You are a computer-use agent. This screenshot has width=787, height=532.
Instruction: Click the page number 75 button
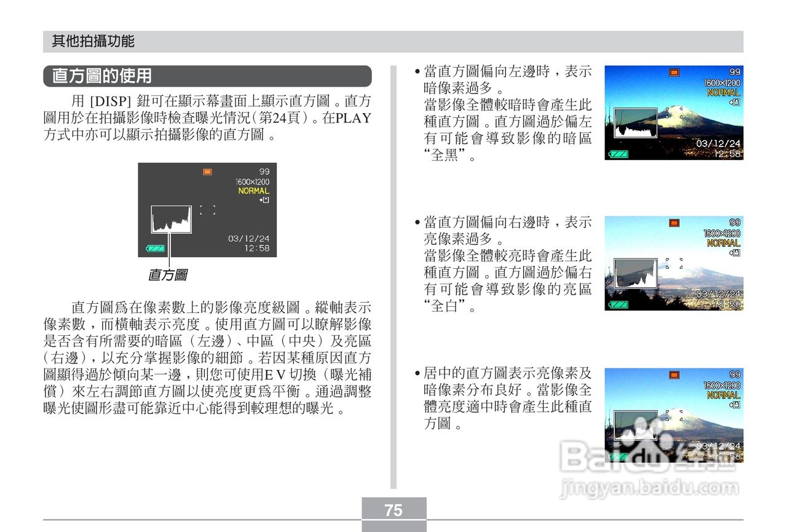tap(393, 510)
